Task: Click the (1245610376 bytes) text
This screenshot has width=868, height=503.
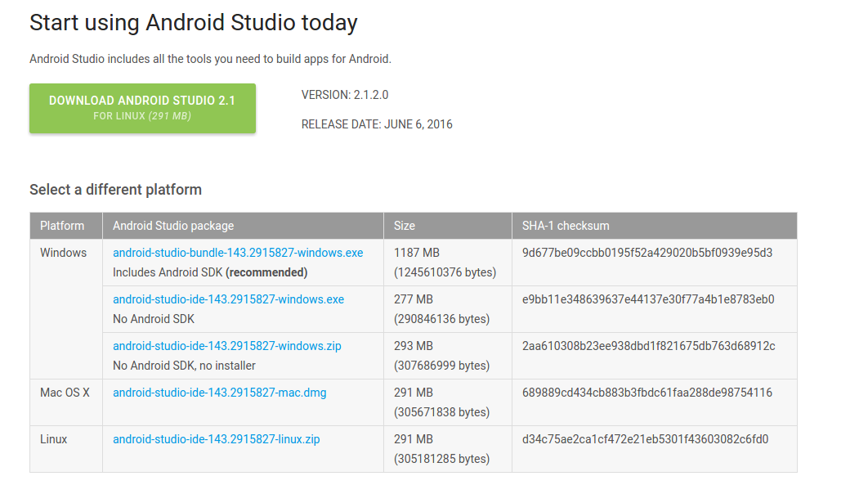Action: 445,272
